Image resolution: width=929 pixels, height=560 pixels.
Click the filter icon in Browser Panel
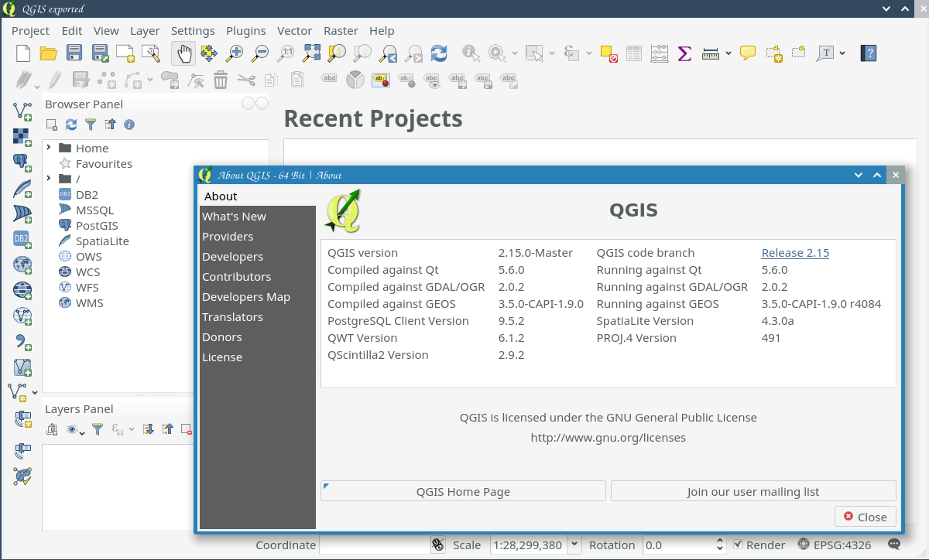click(91, 125)
